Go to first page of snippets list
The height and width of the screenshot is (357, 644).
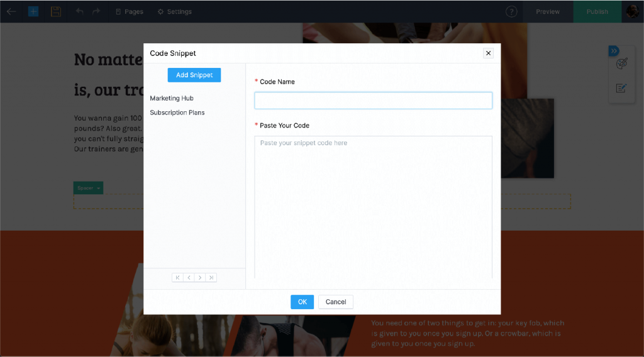(178, 277)
